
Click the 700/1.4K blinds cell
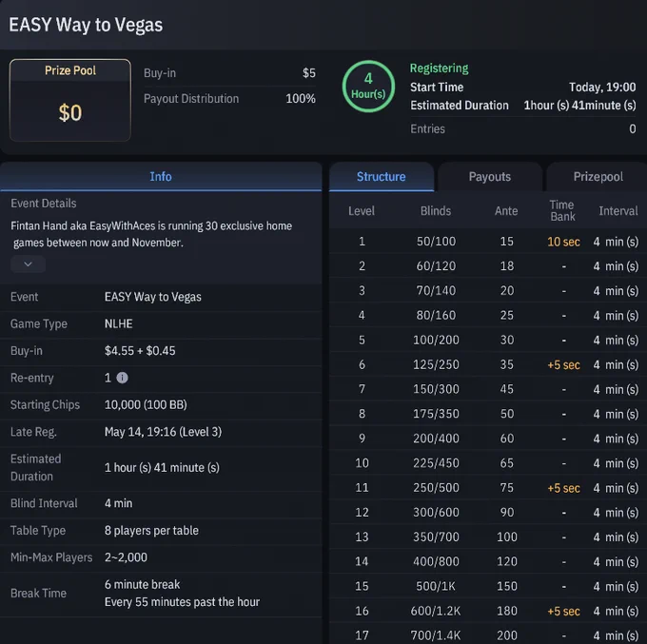point(436,635)
